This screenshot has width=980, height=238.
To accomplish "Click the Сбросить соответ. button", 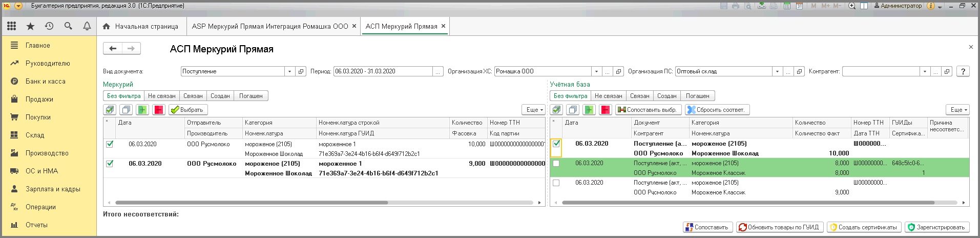I will [717, 110].
